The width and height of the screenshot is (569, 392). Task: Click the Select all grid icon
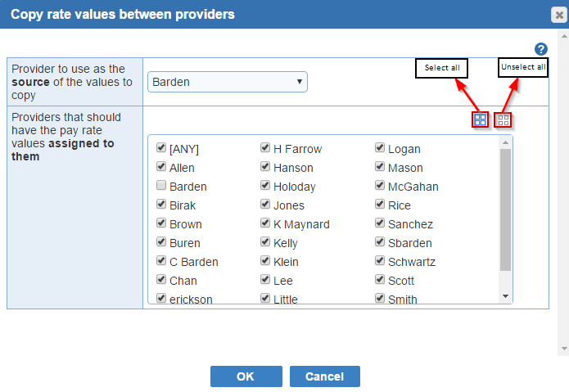click(x=480, y=119)
